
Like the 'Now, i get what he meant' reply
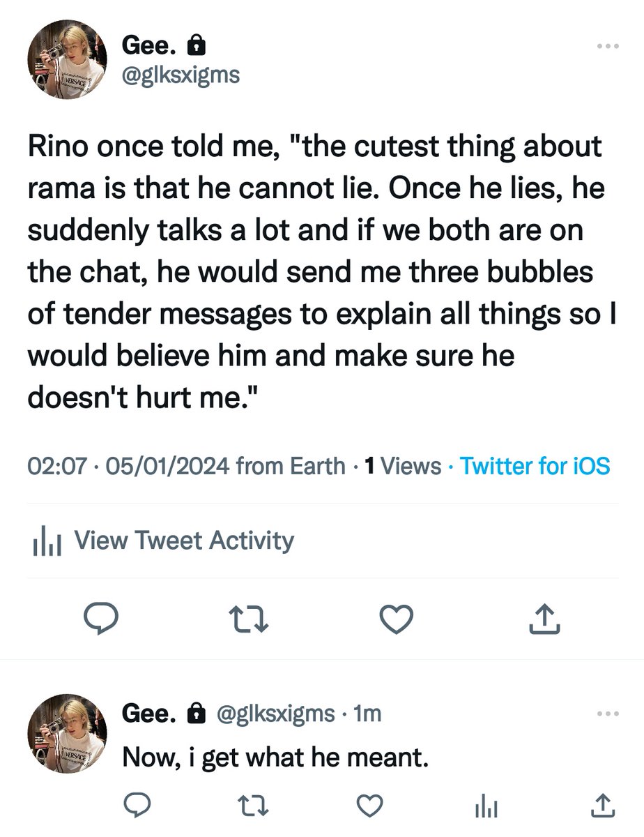pos(369,806)
